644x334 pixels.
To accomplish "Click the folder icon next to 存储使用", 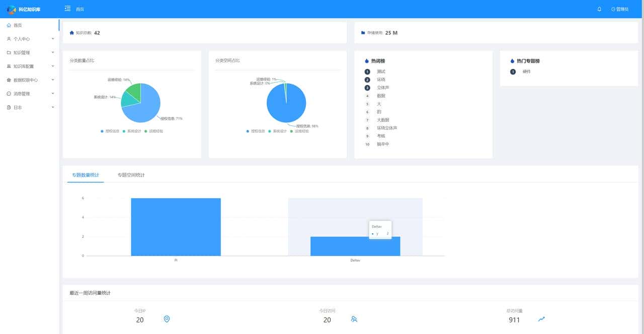I will (x=363, y=33).
